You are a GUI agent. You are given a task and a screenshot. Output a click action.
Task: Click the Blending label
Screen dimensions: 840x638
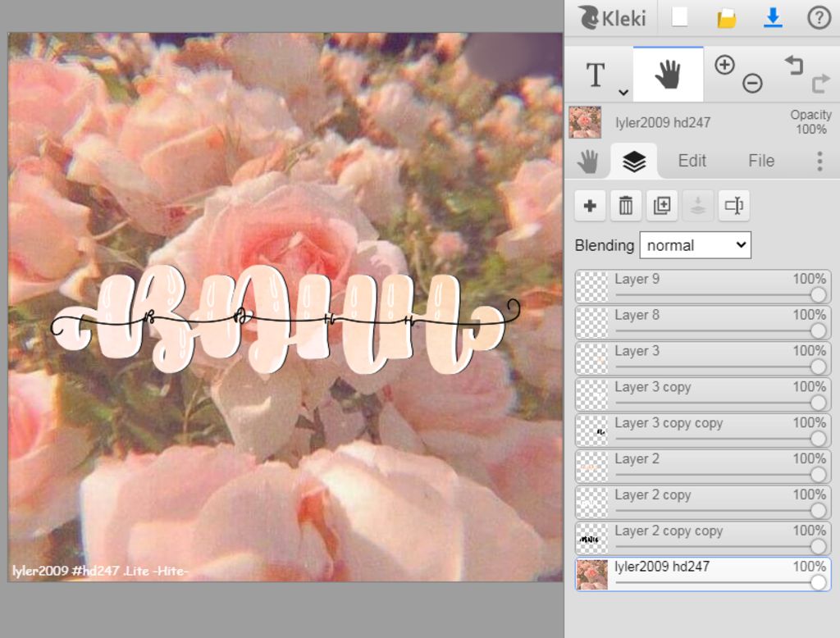click(604, 245)
